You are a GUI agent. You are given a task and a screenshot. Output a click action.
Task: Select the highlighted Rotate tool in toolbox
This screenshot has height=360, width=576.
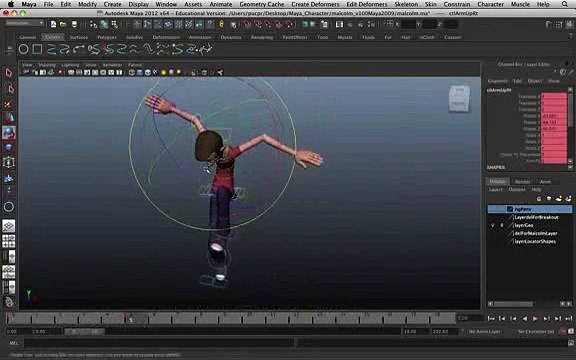click(x=9, y=133)
